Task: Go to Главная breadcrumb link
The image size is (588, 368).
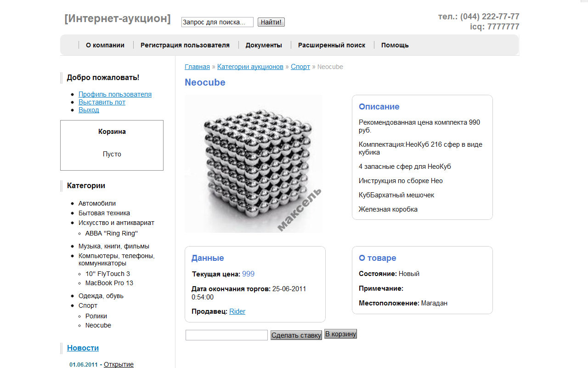Action: (197, 67)
